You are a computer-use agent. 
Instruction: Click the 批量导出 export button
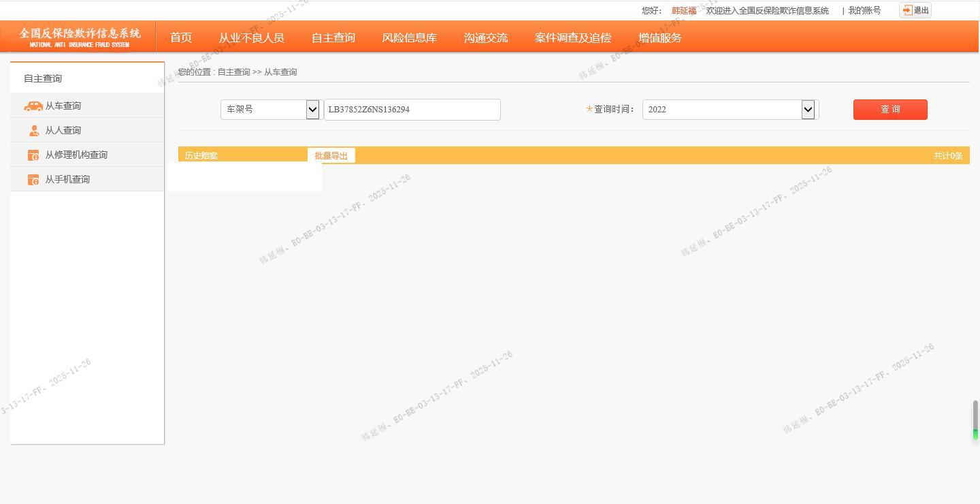point(331,156)
